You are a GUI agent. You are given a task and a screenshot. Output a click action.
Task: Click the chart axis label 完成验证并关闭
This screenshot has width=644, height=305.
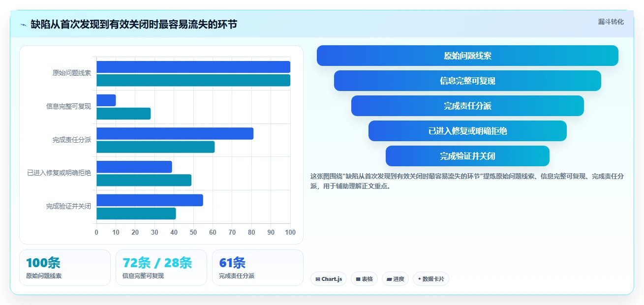click(68, 207)
